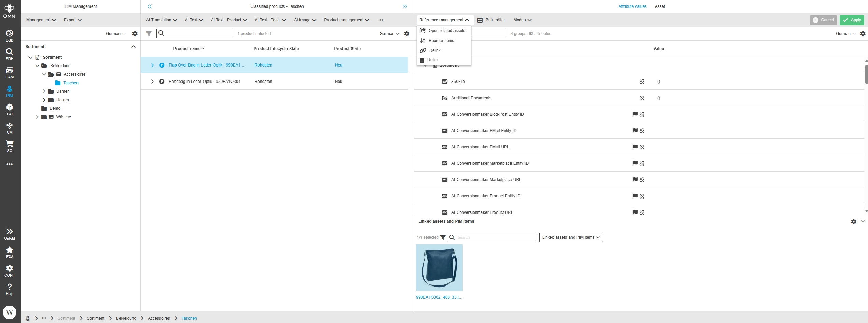The image size is (868, 323).
Task: Open the Bulk editor
Action: [x=491, y=20]
